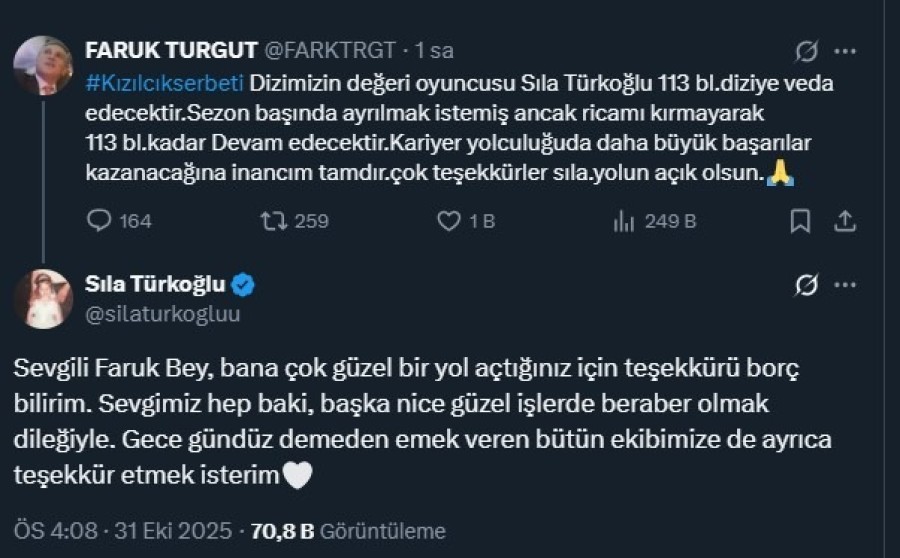Viewport: 900px width, 558px height.
Task: Share Faruk Turgut's tweet
Action: tap(844, 221)
